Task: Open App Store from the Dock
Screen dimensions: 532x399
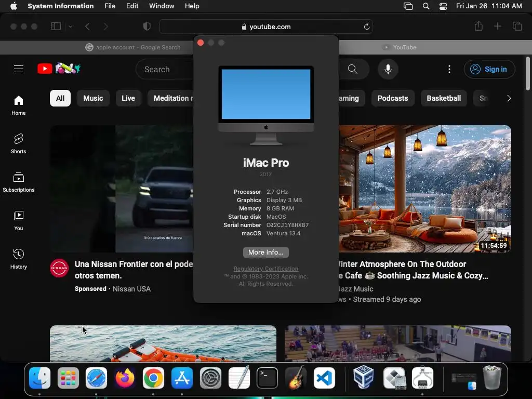Action: pyautogui.click(x=182, y=378)
